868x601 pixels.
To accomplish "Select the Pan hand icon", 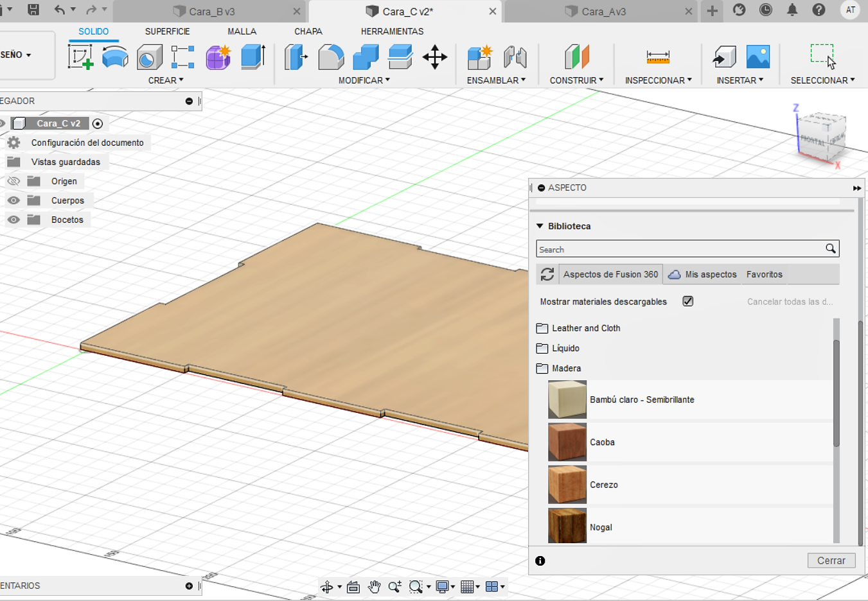I will (x=374, y=587).
